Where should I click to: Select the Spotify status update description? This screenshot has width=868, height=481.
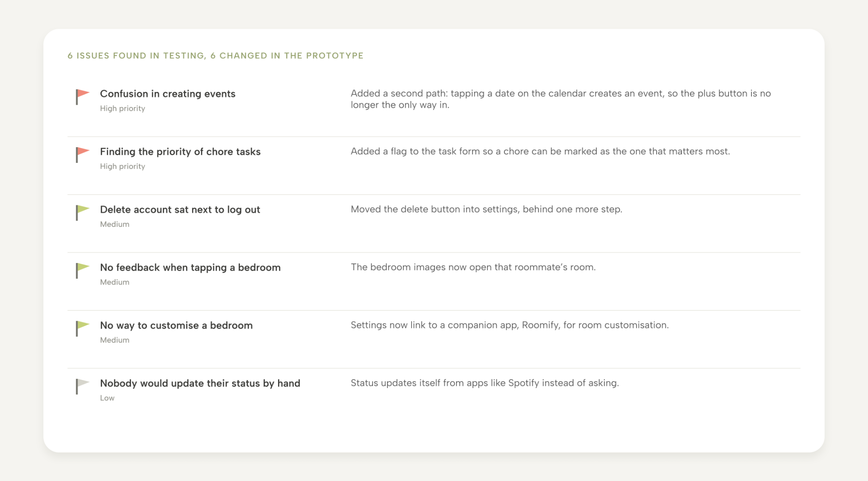(485, 383)
